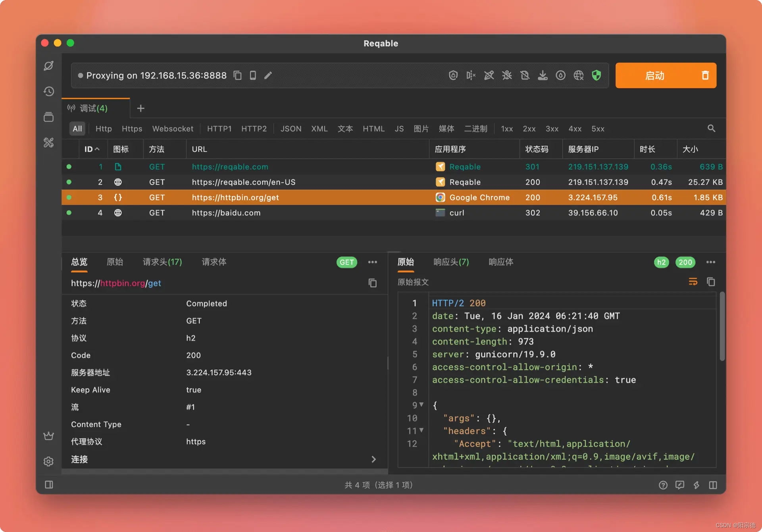Select the JSON filter tab

point(291,129)
